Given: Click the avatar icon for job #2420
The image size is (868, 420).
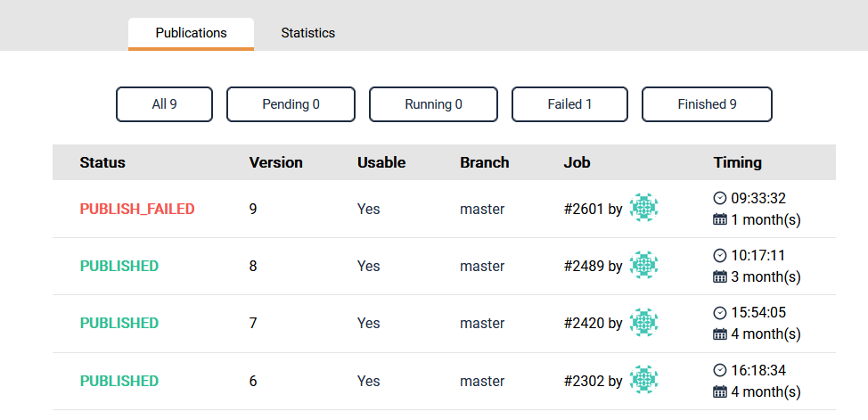Looking at the screenshot, I should point(643,322).
